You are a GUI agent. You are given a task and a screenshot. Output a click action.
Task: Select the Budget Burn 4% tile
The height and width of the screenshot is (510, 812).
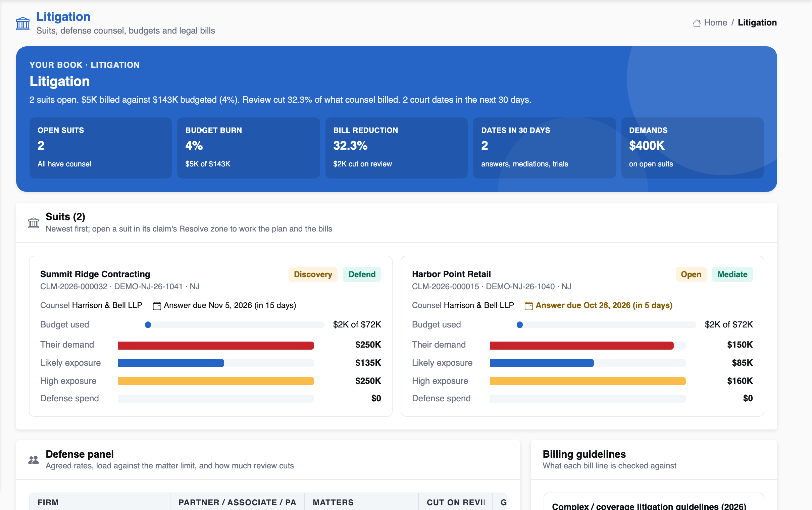[x=248, y=148]
